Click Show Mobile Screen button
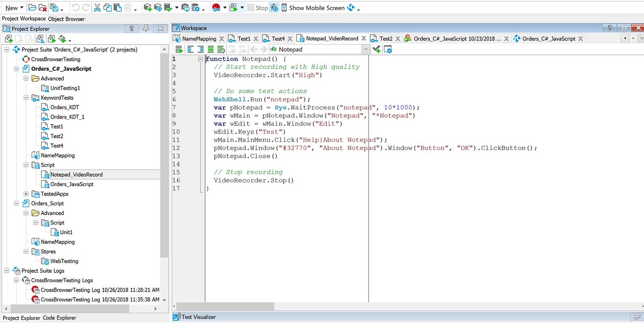 (x=313, y=8)
